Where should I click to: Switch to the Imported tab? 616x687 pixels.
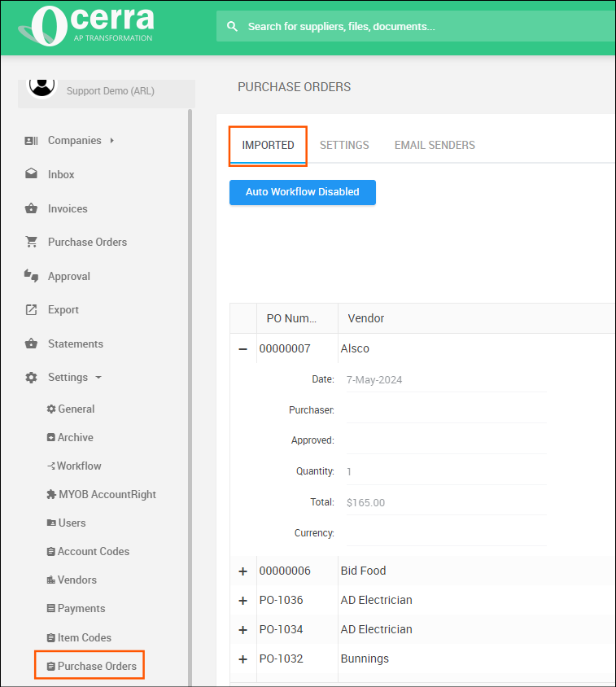268,146
